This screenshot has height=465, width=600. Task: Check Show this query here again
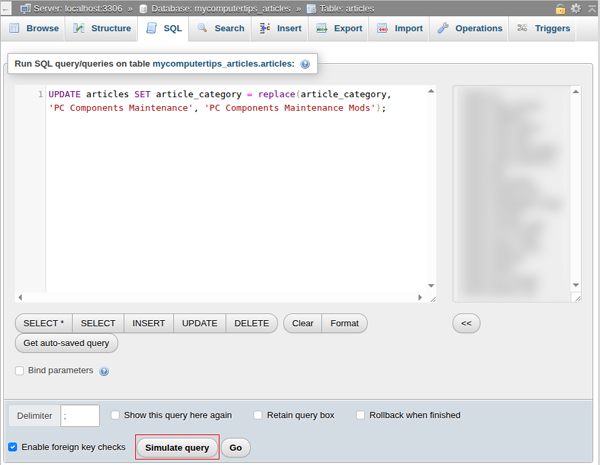click(115, 415)
